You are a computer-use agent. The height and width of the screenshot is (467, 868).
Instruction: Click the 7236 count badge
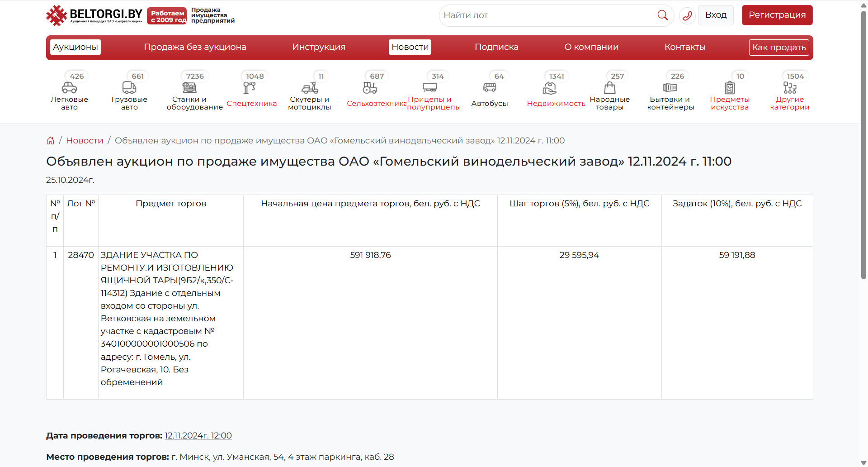point(195,76)
